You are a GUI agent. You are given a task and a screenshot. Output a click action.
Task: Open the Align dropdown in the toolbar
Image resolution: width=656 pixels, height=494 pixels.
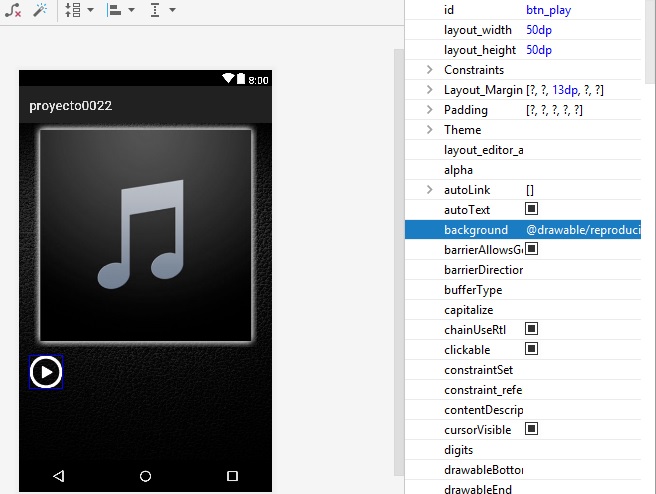pyautogui.click(x=119, y=9)
